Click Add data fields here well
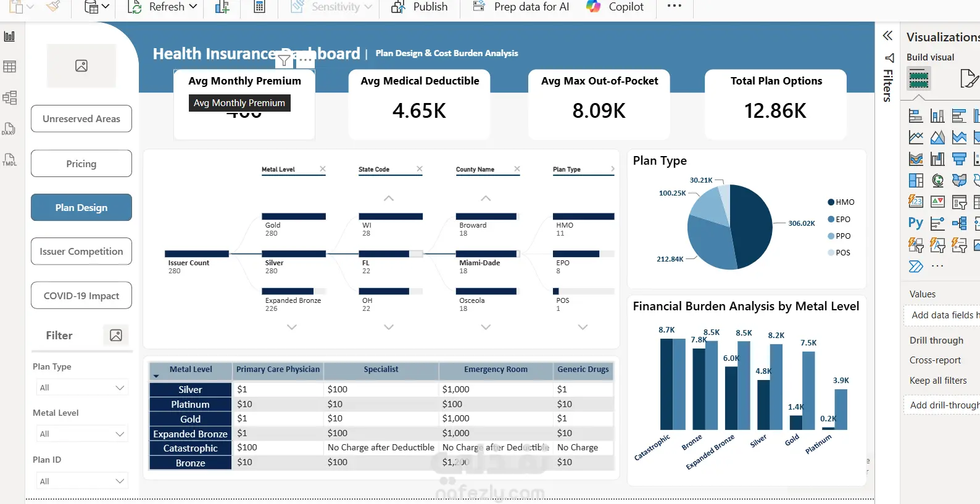 942,315
